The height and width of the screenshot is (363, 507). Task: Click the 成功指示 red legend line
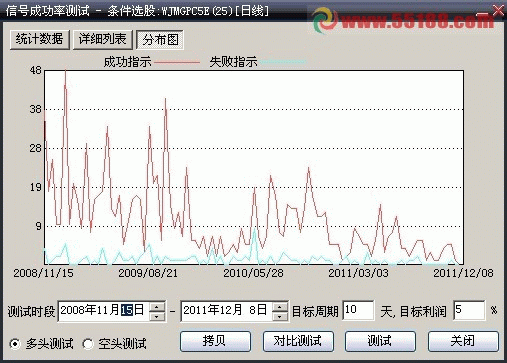pyautogui.click(x=177, y=62)
